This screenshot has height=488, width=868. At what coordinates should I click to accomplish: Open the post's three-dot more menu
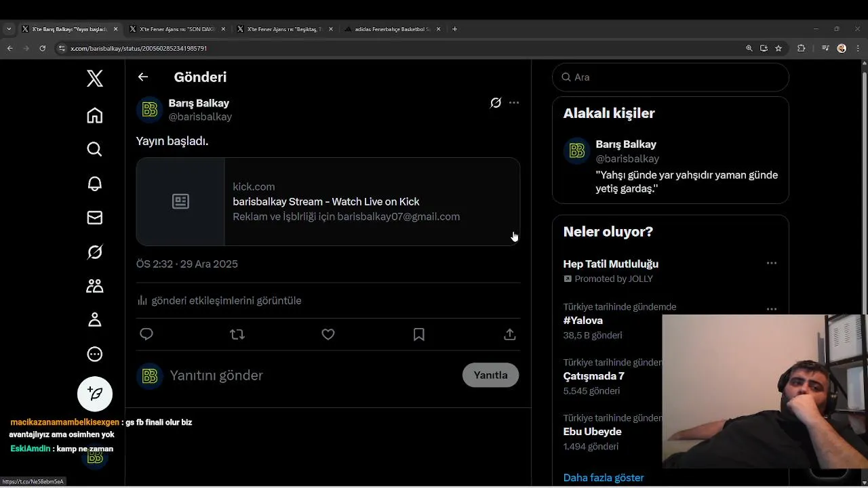[514, 103]
